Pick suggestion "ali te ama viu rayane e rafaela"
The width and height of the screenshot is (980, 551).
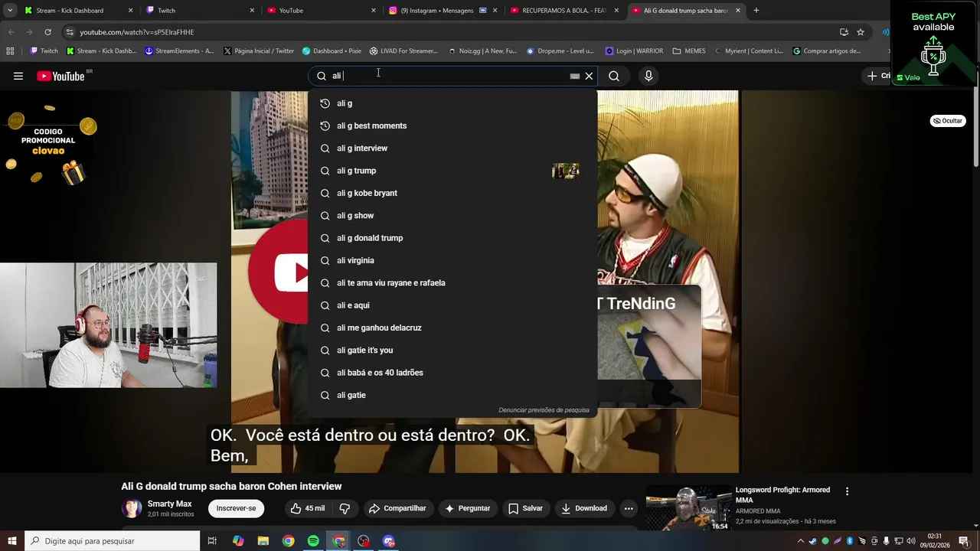452,283
